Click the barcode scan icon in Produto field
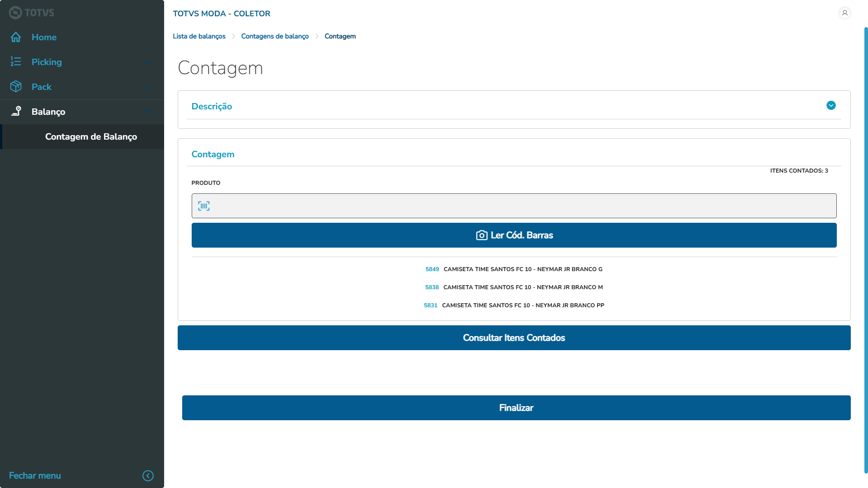Screen dimensions: 868x488 (204, 206)
